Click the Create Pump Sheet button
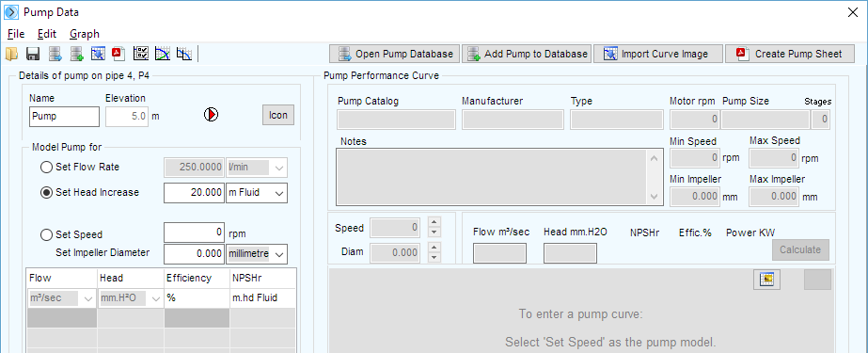The height and width of the screenshot is (353, 868). [x=790, y=54]
